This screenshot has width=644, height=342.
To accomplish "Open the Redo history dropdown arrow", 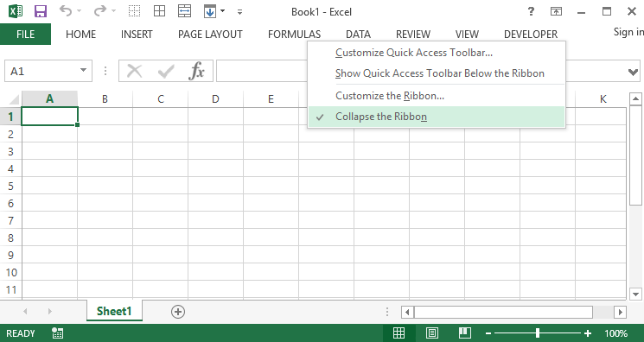I will pyautogui.click(x=114, y=11).
